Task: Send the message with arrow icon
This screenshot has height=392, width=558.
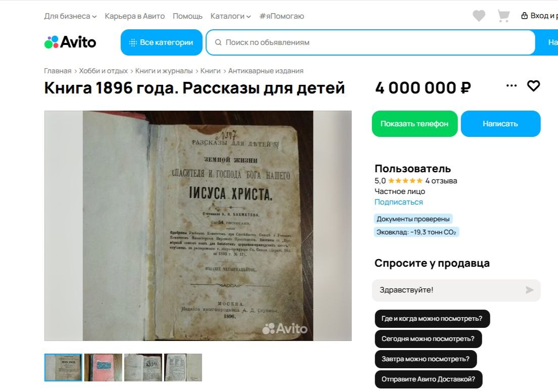Action: 530,290
